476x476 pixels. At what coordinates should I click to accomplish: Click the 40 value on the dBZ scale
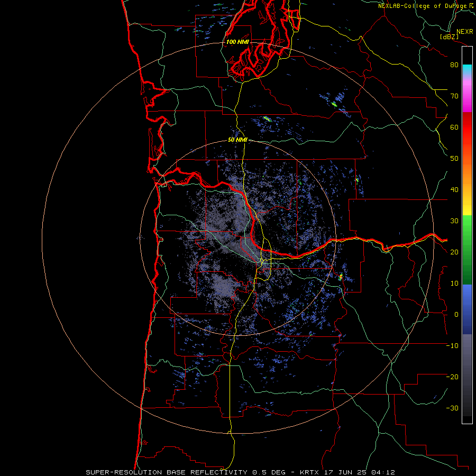point(454,190)
